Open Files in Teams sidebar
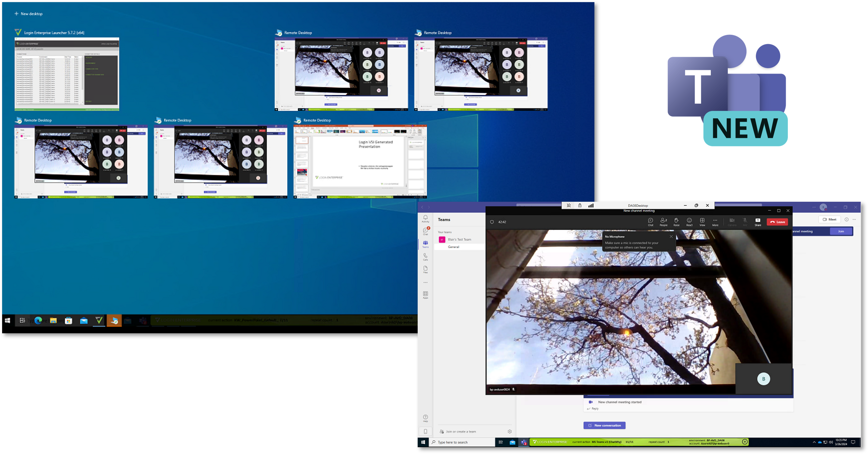This screenshot has width=868, height=454. (425, 269)
